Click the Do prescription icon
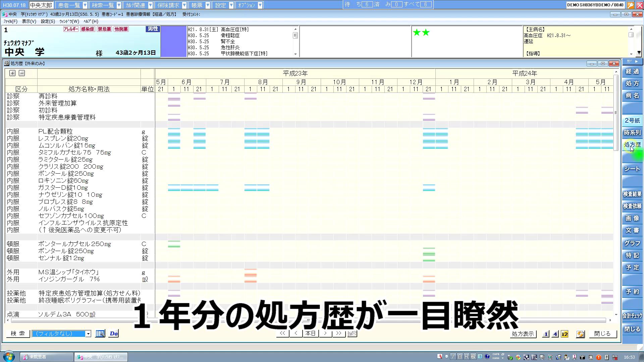Image resolution: width=644 pixels, height=362 pixels. click(114, 334)
